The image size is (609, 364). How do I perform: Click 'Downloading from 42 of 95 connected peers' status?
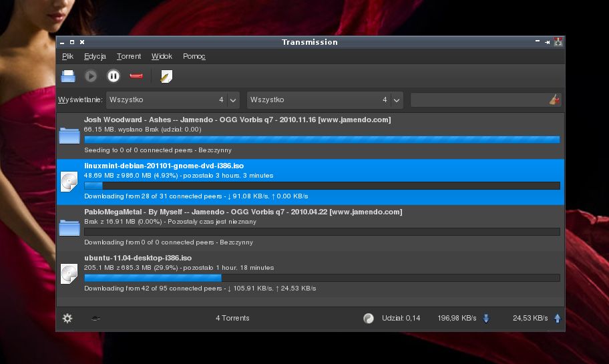(153, 289)
